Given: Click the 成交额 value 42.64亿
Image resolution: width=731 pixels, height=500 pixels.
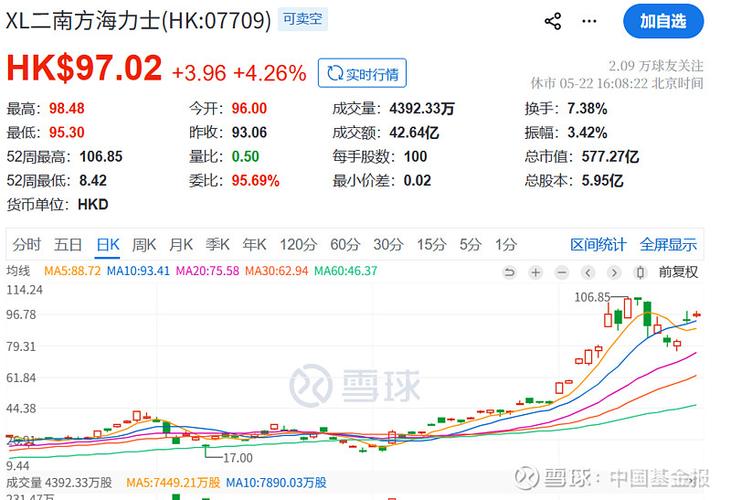Looking at the screenshot, I should coord(414,132).
